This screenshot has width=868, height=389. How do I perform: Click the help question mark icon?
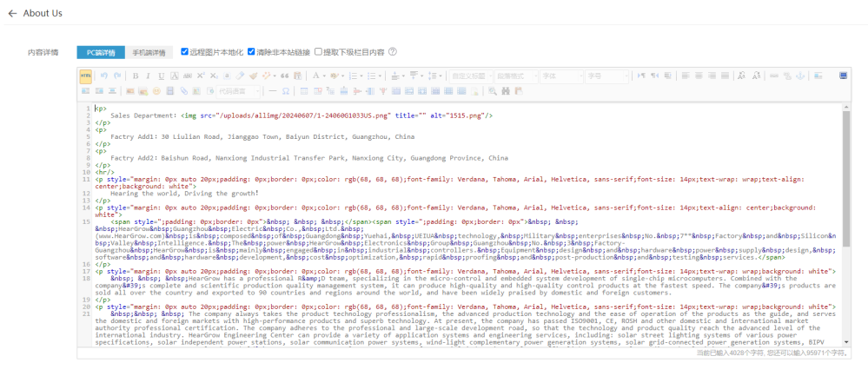[x=393, y=52]
